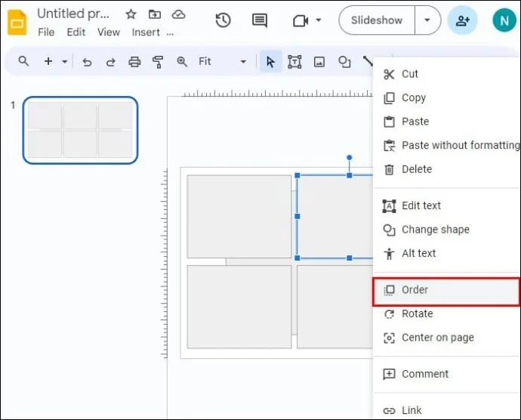Choose Comment from the context menu
The height and width of the screenshot is (420, 521).
pyautogui.click(x=447, y=374)
